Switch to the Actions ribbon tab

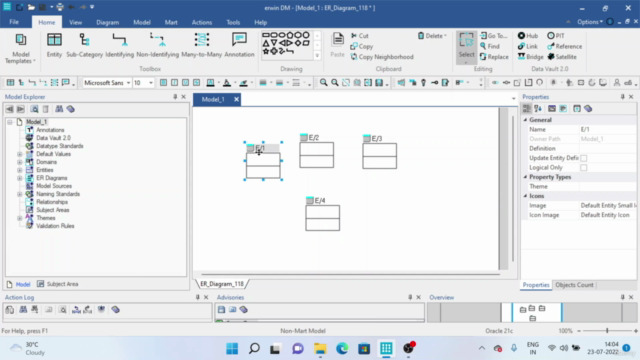pos(202,22)
